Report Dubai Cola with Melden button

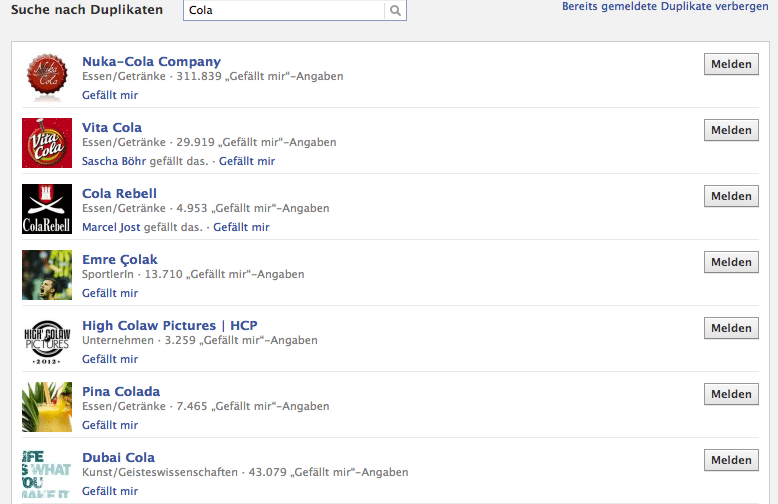click(731, 460)
